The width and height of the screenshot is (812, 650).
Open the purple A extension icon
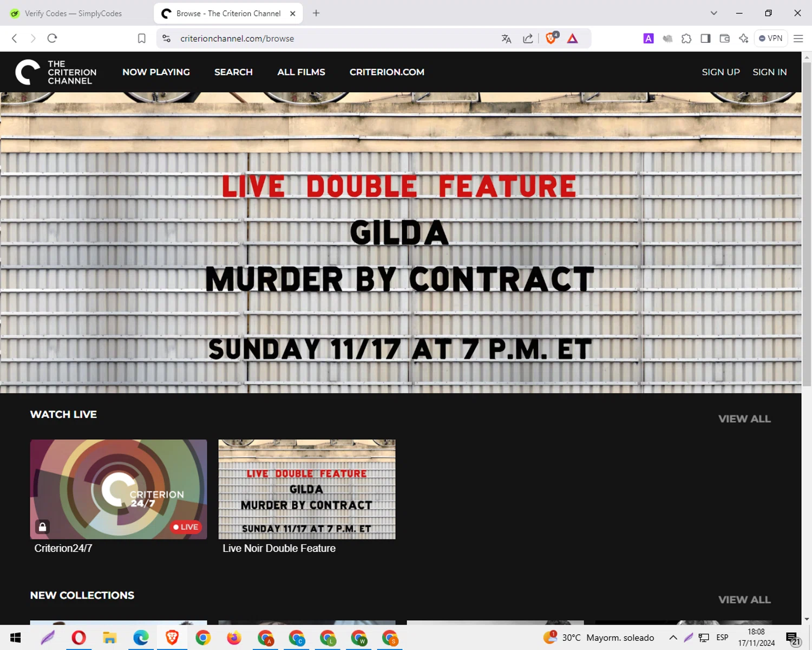pyautogui.click(x=648, y=38)
